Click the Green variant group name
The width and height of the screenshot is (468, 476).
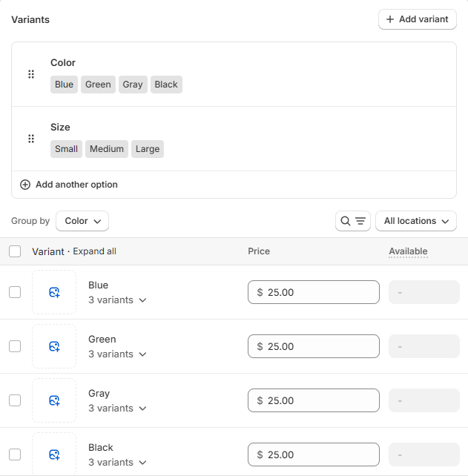(102, 339)
